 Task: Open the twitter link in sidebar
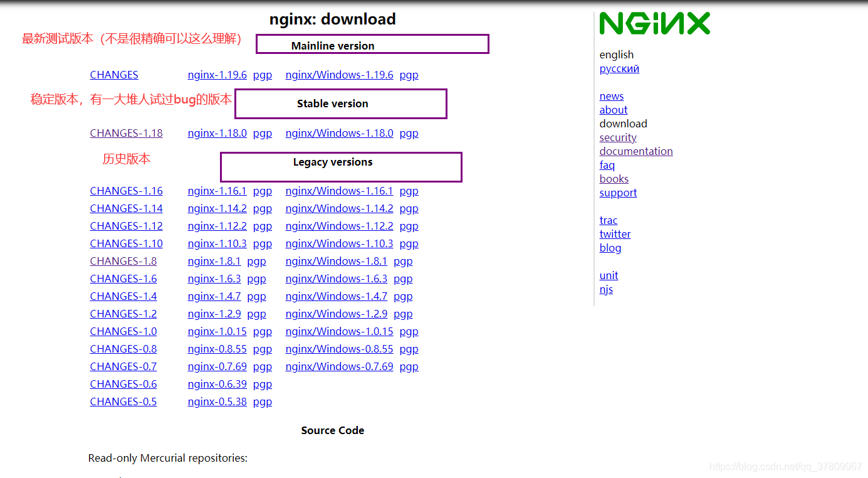(x=615, y=234)
